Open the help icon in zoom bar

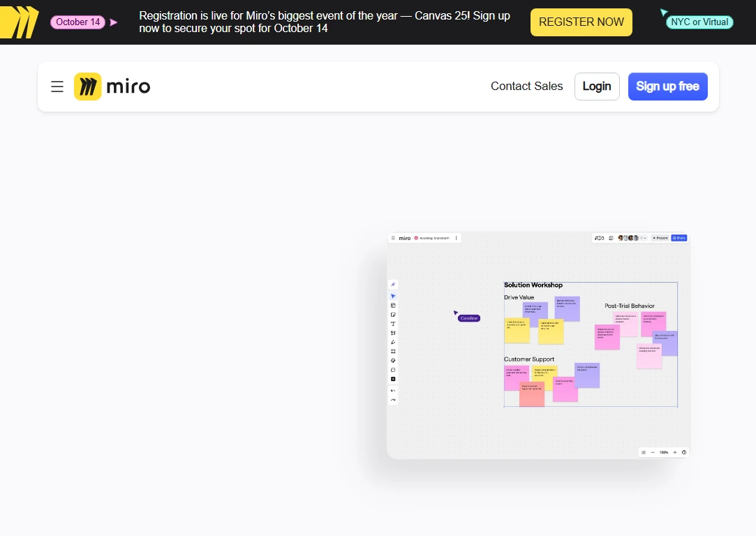point(683,452)
